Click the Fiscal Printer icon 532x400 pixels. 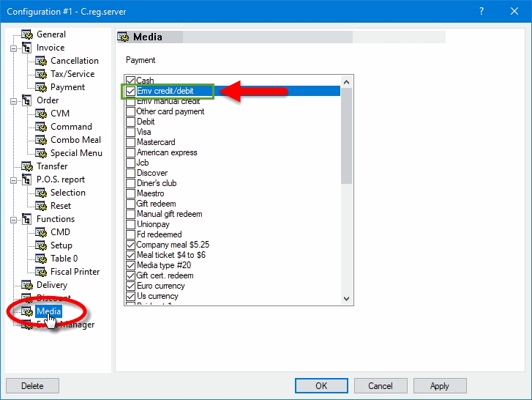(41, 272)
